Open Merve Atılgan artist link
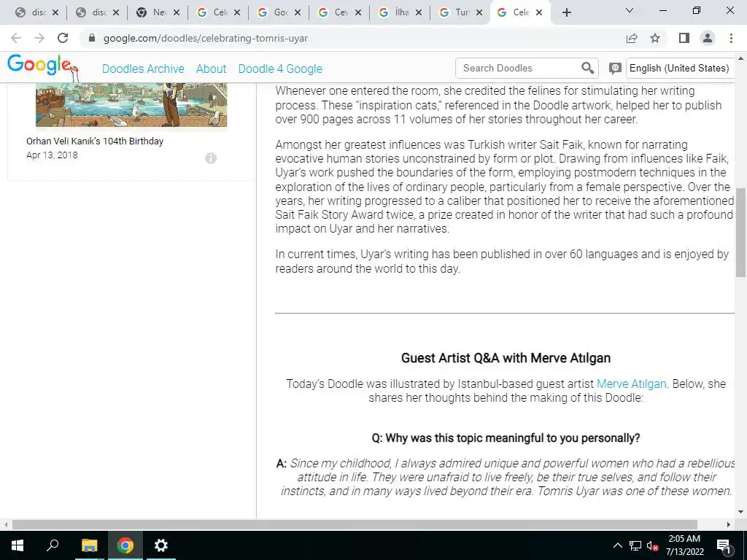 pyautogui.click(x=631, y=384)
